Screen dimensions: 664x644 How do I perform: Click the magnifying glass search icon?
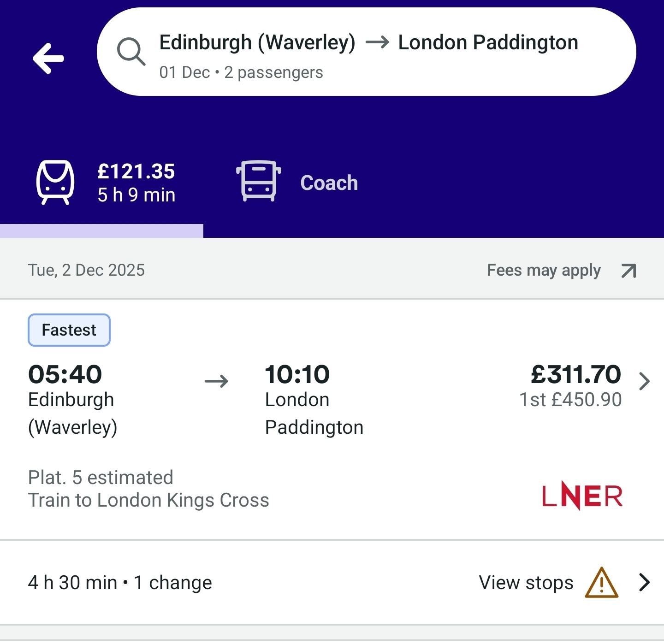point(131,51)
